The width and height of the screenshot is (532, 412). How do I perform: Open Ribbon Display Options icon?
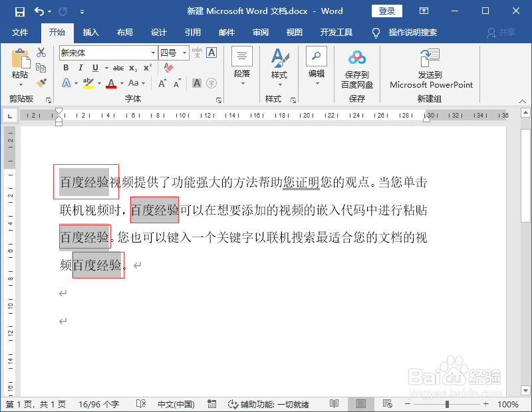click(424, 11)
